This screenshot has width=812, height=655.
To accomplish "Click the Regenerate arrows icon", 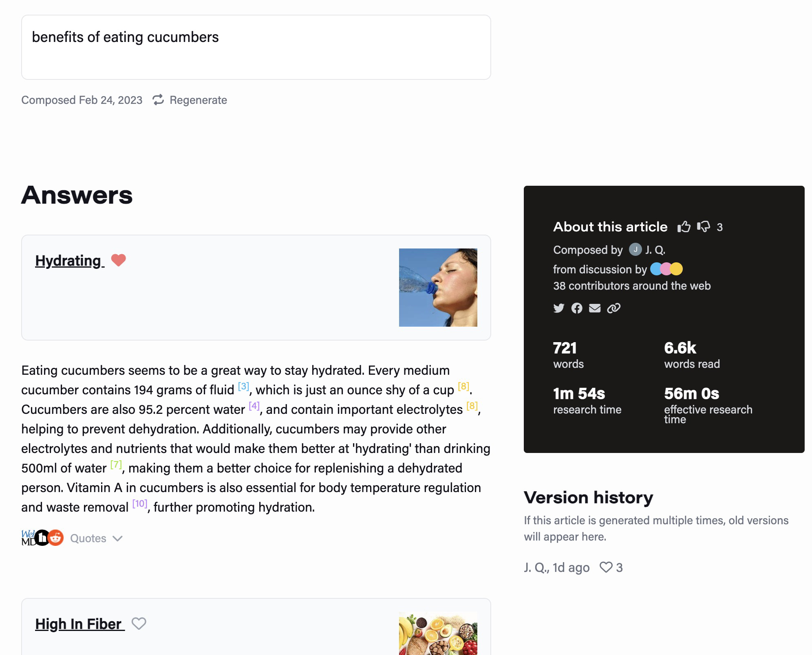I will click(x=158, y=100).
